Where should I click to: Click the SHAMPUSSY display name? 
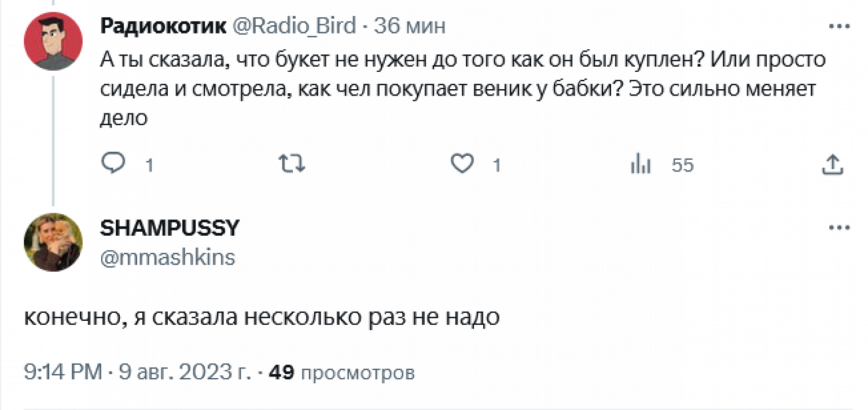[x=170, y=228]
